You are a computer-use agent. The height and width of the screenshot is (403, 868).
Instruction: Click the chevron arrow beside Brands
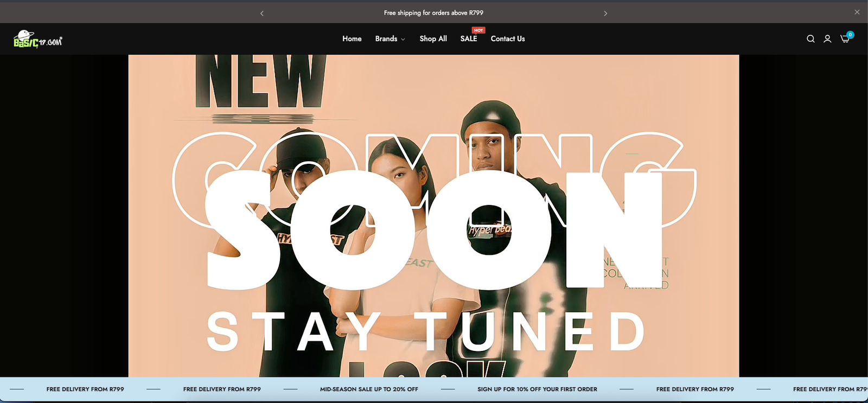click(403, 40)
